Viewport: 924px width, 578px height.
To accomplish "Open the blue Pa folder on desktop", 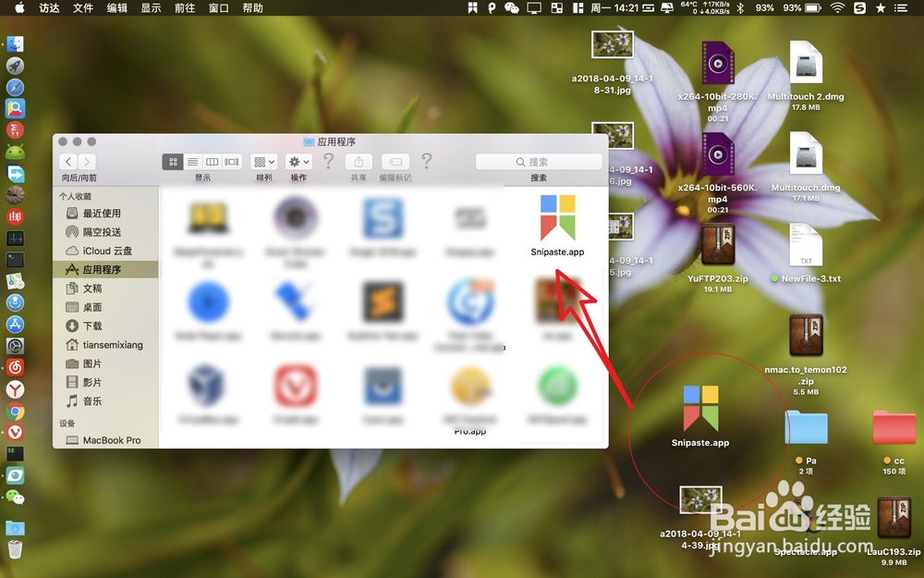I will coord(806,427).
